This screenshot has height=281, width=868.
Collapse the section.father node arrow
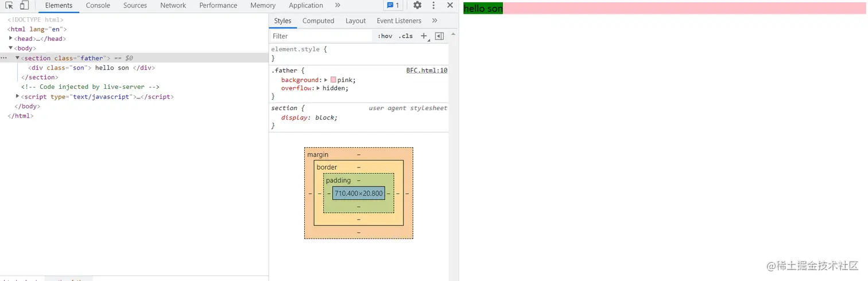(x=18, y=58)
